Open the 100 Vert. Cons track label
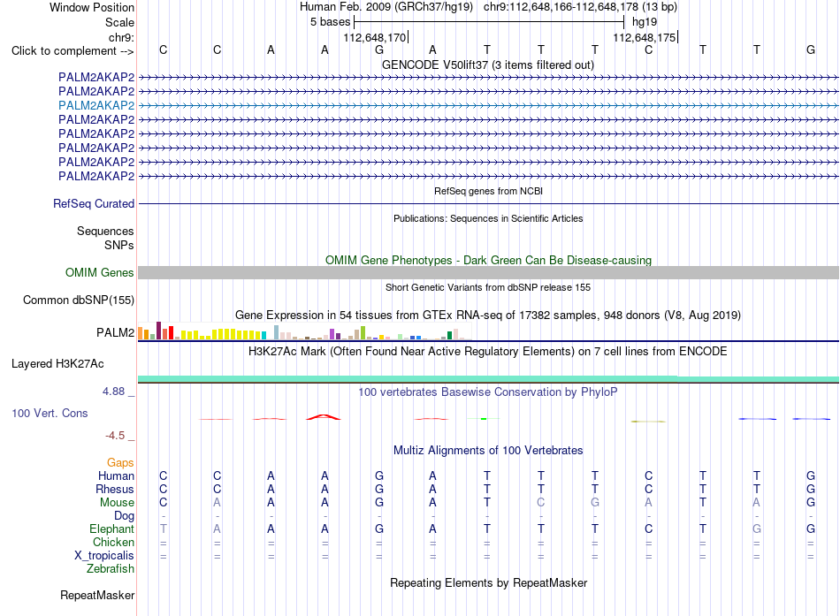The width and height of the screenshot is (840, 616). tap(50, 413)
